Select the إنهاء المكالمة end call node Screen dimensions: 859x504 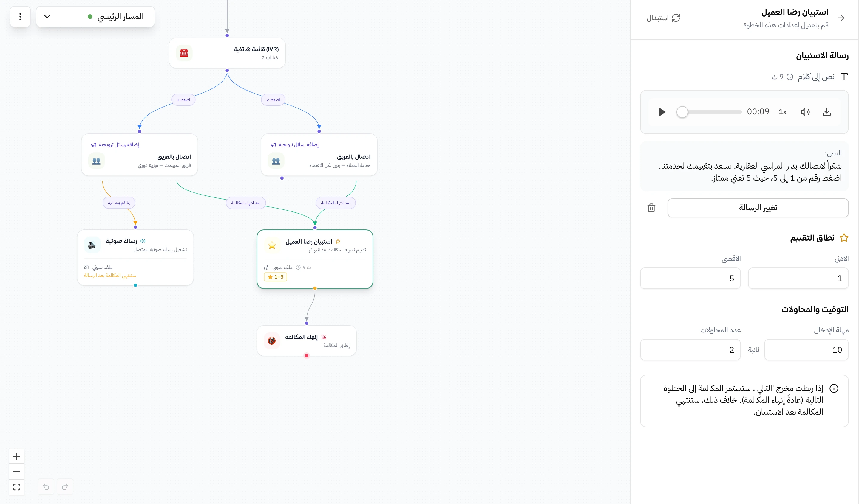pyautogui.click(x=306, y=341)
